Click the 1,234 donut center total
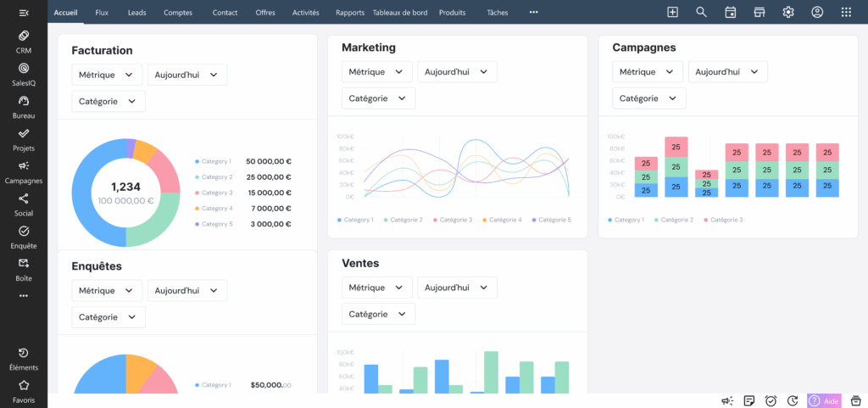868x408 pixels. tap(125, 187)
